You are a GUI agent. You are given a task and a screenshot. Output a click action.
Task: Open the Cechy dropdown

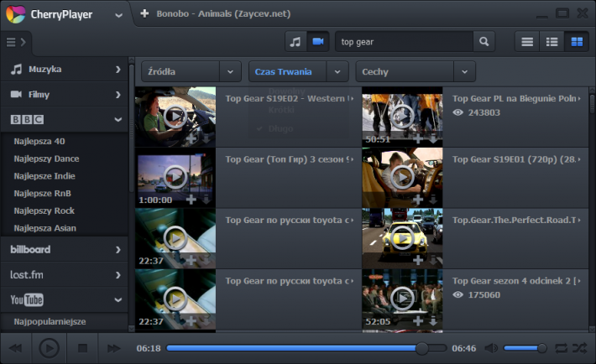pos(416,71)
